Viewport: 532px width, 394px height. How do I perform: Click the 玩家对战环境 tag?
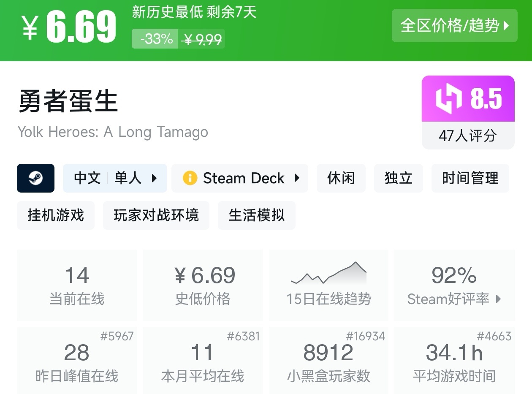[156, 215]
